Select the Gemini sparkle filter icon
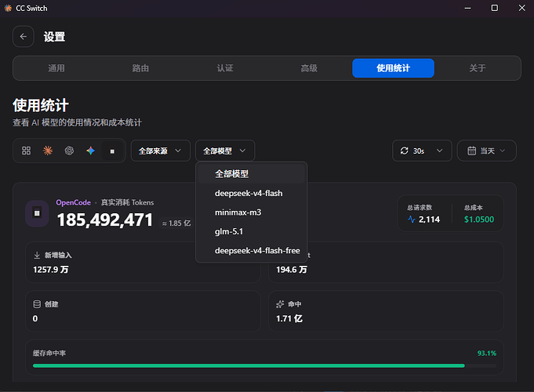Screen dimensions: 534x392 91,151
